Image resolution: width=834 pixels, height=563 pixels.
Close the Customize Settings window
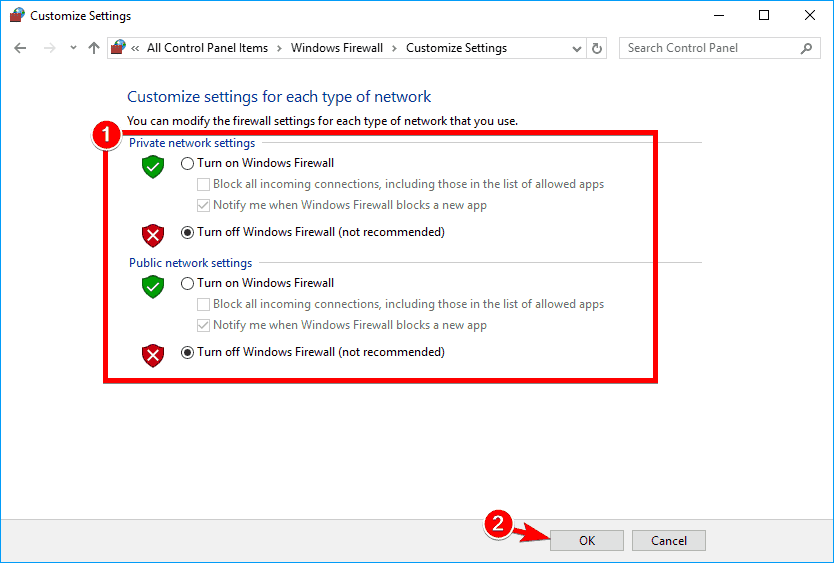coord(810,15)
